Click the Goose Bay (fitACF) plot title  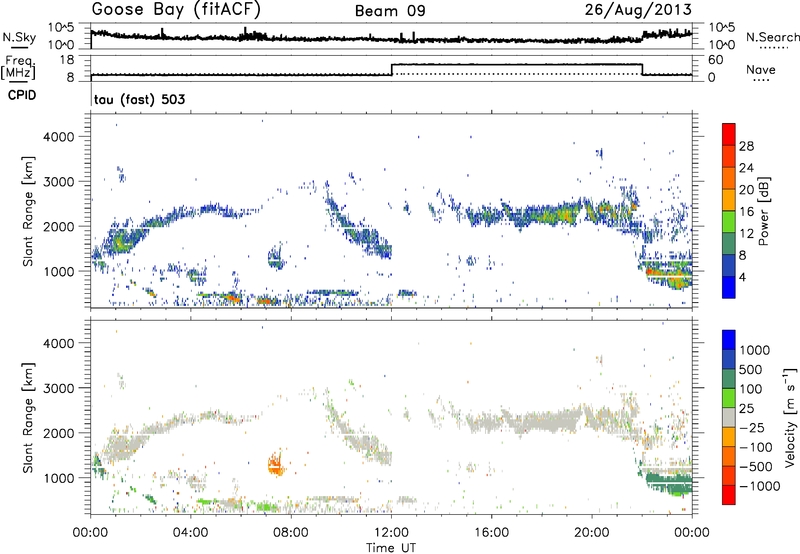coord(176,9)
